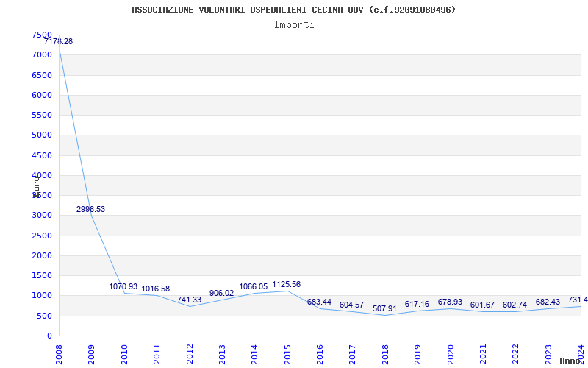This screenshot has height=368, width=588.
Task: Click the 0 tick on the y-axis
Action: tap(49, 336)
